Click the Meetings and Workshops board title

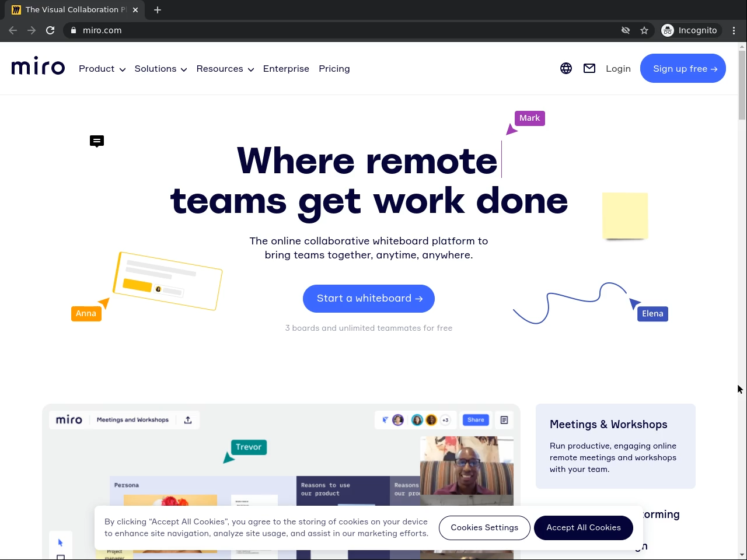pos(132,420)
